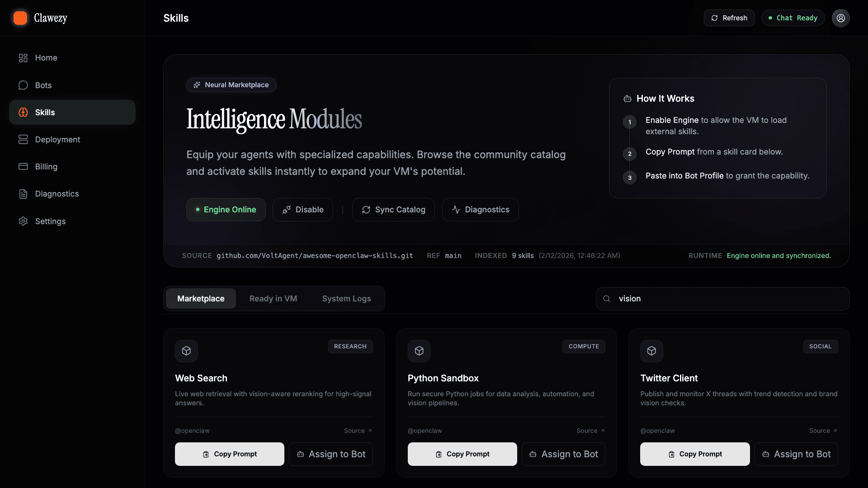Image resolution: width=868 pixels, height=488 pixels.
Task: Toggle the Engine Online status button
Action: 226,210
